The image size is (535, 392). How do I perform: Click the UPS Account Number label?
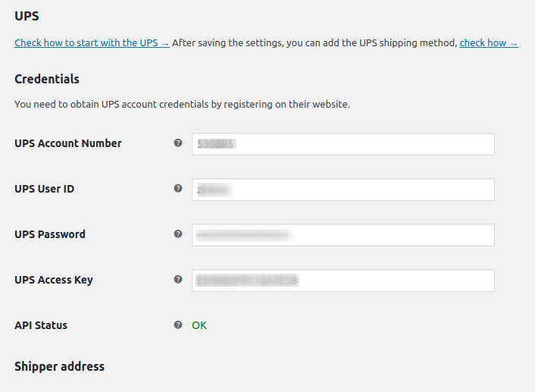[68, 143]
